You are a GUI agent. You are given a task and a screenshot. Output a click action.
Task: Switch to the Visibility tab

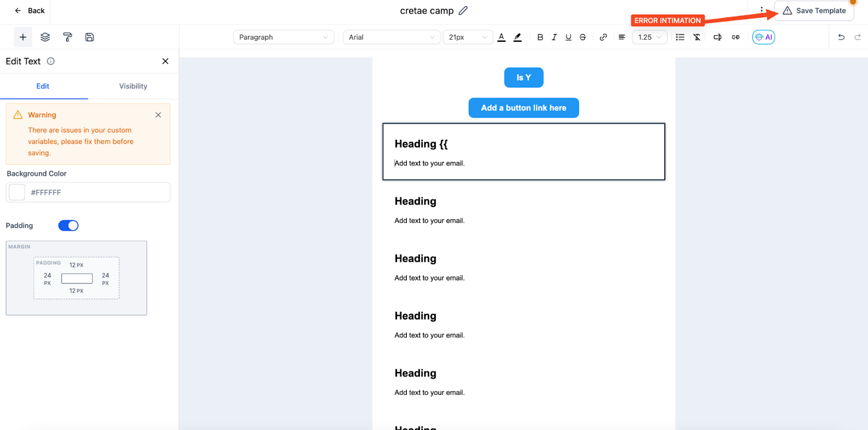133,86
